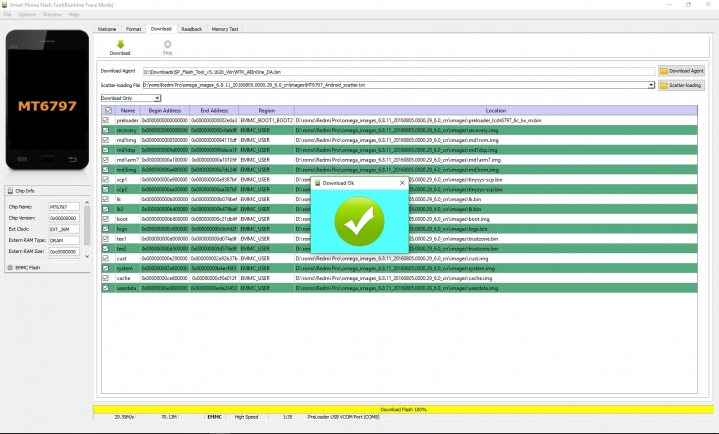
Task: Click the Download Flash 100% progress bar
Action: pyautogui.click(x=404, y=409)
